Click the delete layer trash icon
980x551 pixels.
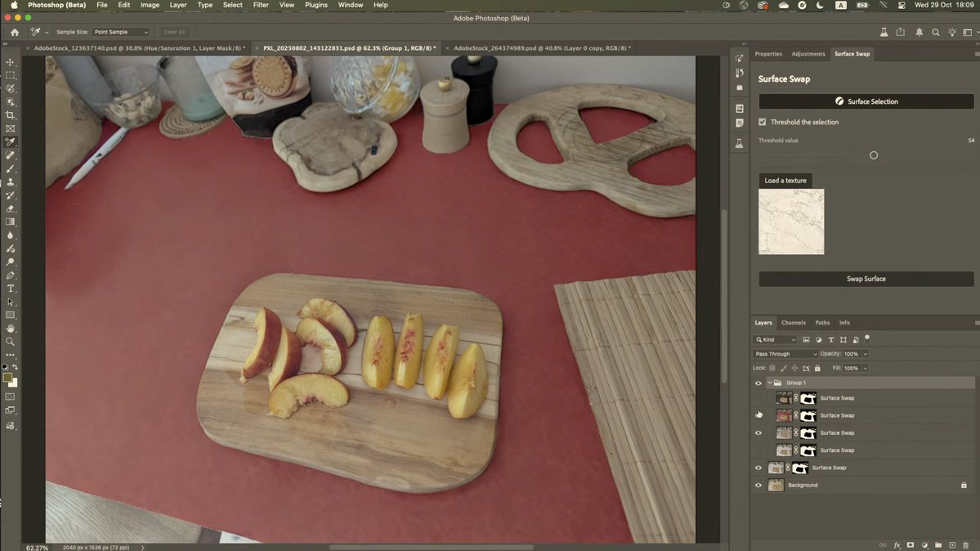point(965,544)
